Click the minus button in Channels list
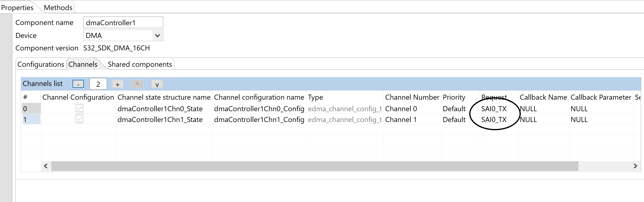 click(78, 84)
